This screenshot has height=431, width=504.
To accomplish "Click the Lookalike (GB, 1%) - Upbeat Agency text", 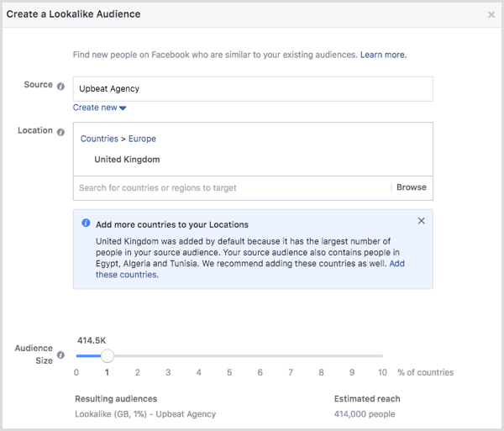I will tap(145, 414).
